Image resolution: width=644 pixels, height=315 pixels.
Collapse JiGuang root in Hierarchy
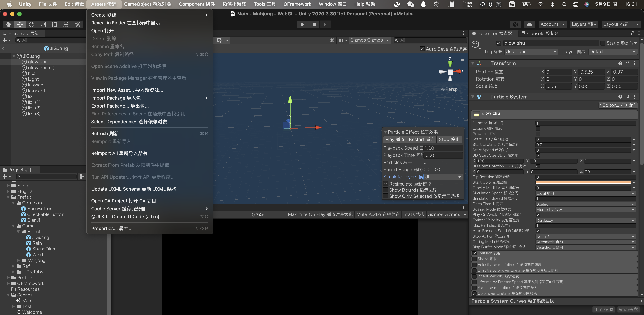pos(14,56)
